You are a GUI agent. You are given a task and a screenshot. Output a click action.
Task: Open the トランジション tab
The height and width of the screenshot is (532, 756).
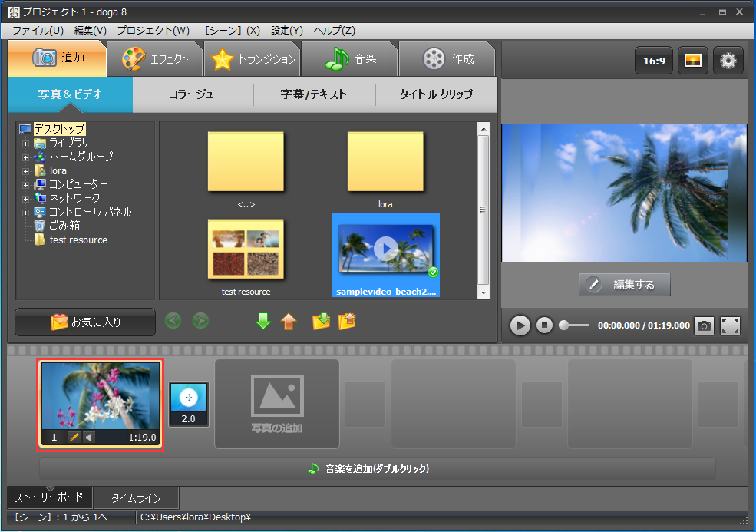(x=253, y=59)
